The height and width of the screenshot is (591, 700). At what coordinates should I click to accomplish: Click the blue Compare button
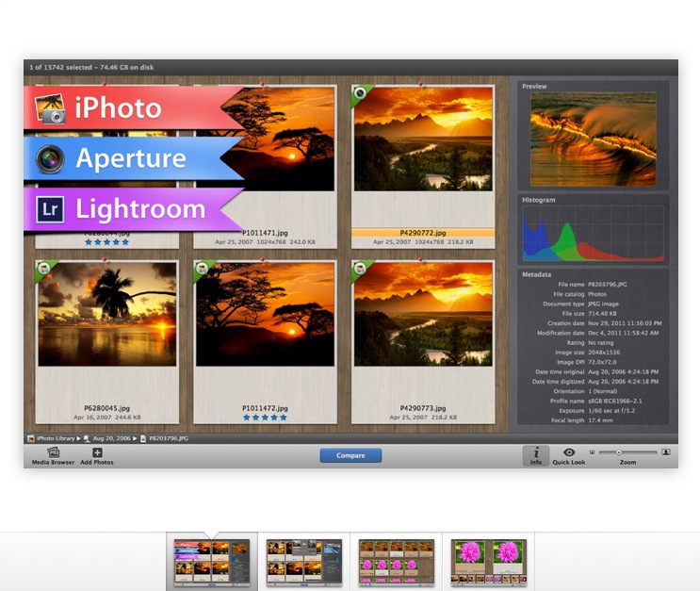point(350,455)
